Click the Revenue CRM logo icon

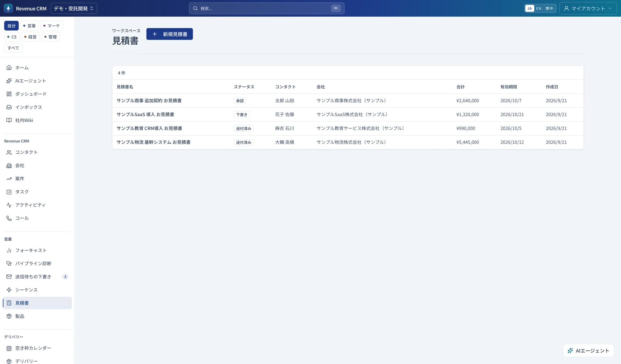pyautogui.click(x=8, y=8)
